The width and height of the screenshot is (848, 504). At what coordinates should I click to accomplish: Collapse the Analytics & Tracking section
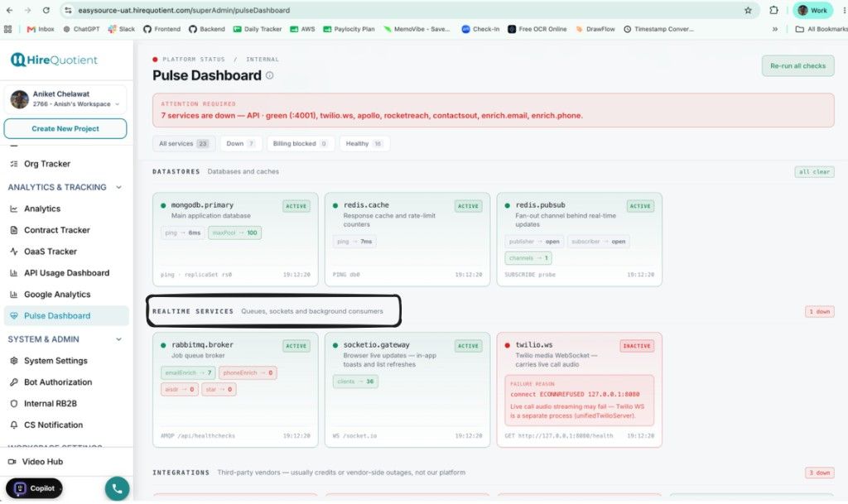point(118,187)
